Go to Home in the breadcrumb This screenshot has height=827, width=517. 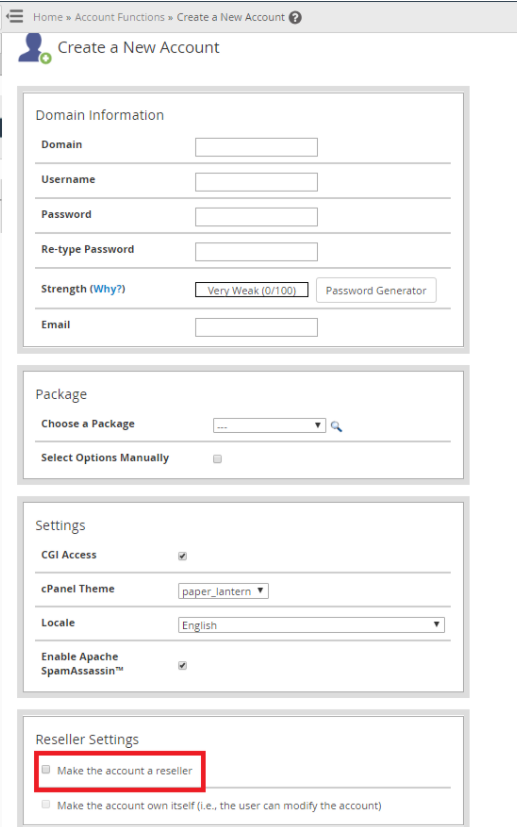pyautogui.click(x=48, y=17)
